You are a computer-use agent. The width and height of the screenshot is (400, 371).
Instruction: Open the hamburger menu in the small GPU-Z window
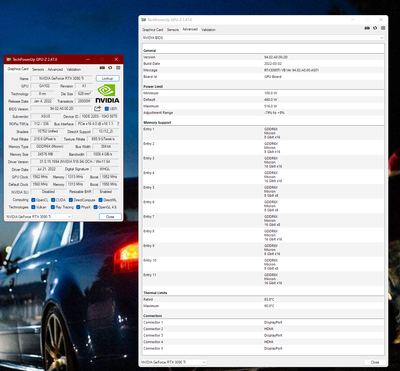click(x=118, y=68)
